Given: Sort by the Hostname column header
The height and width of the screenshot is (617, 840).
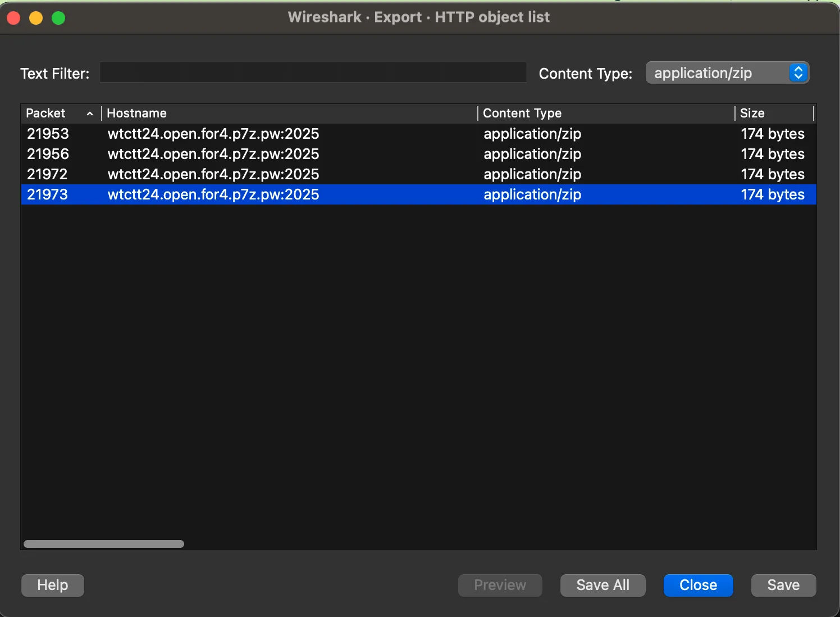Looking at the screenshot, I should pos(136,114).
